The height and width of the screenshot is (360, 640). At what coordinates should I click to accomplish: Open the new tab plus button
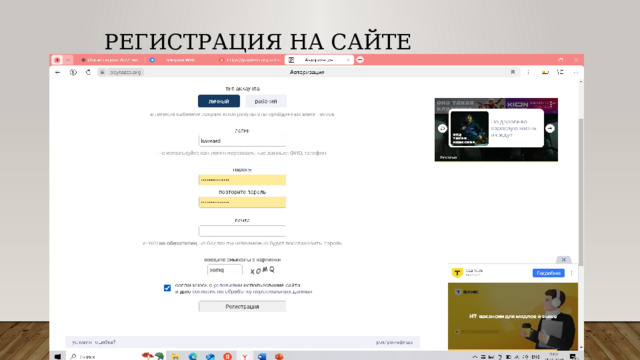[360, 60]
